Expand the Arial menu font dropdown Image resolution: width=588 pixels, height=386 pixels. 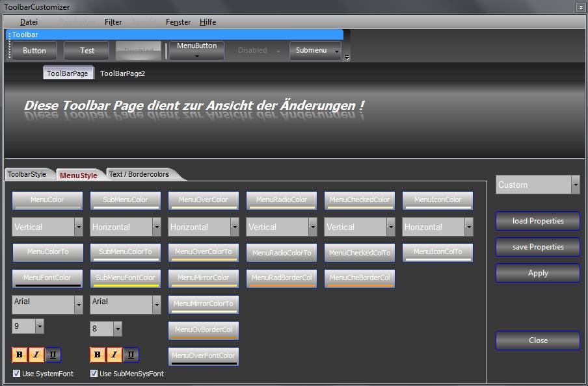click(x=79, y=304)
